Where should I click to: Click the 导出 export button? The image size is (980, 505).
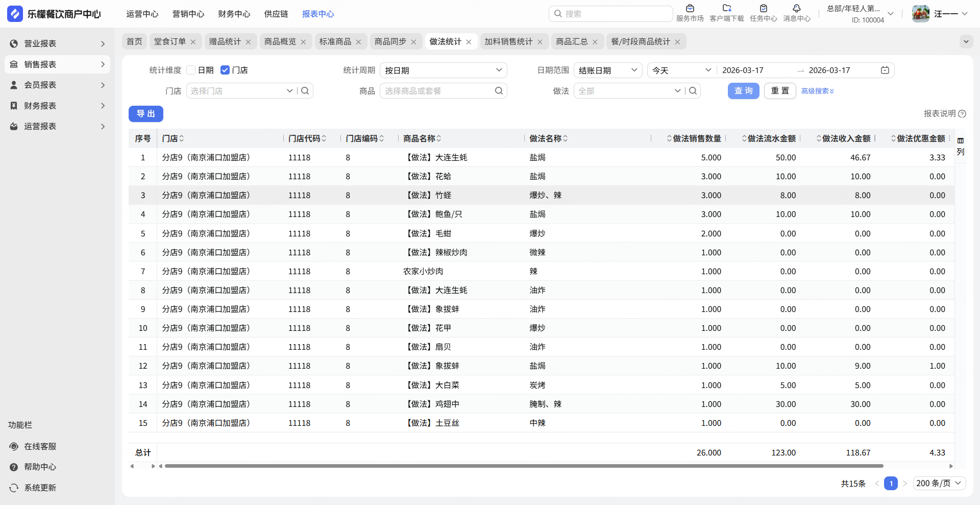tap(145, 114)
